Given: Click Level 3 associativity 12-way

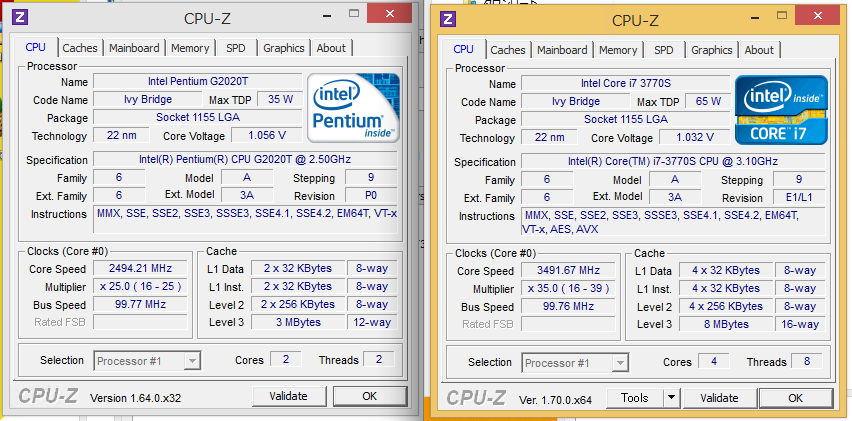Looking at the screenshot, I should point(372,322).
